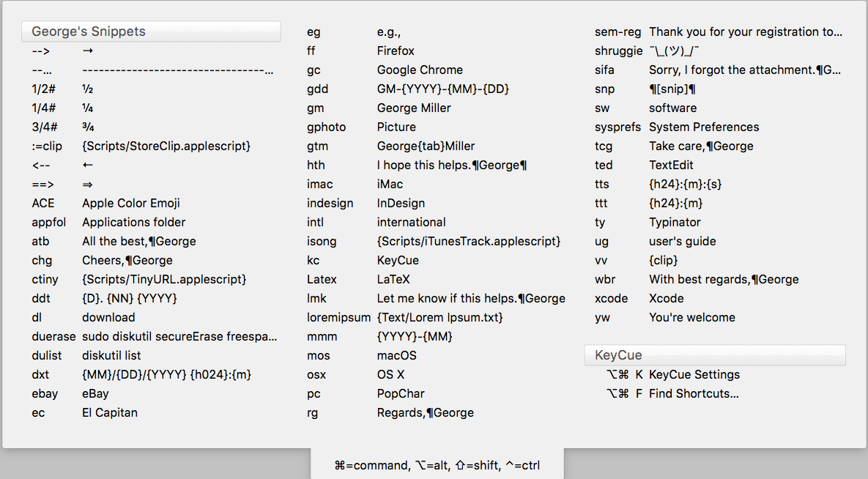Select the George's Snippets header
This screenshot has height=479, width=868.
click(151, 31)
